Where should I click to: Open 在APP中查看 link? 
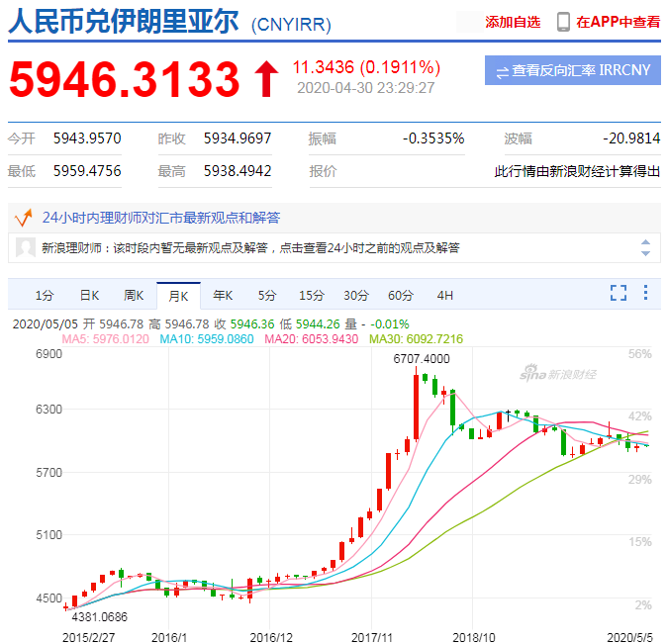(x=618, y=22)
